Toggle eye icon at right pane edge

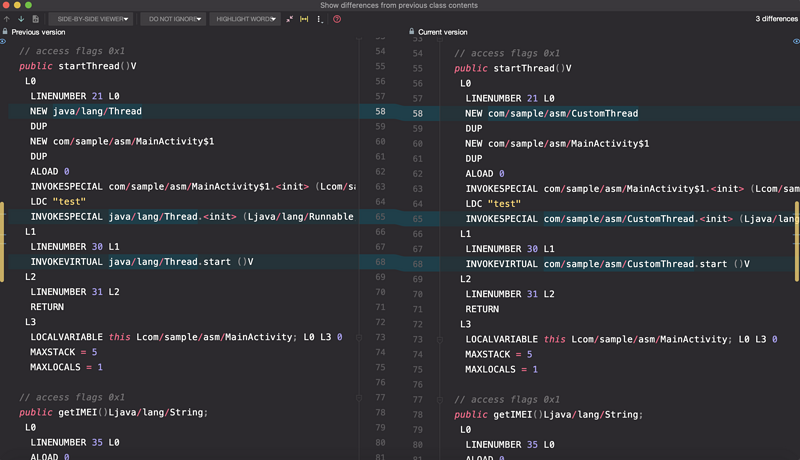pos(796,42)
